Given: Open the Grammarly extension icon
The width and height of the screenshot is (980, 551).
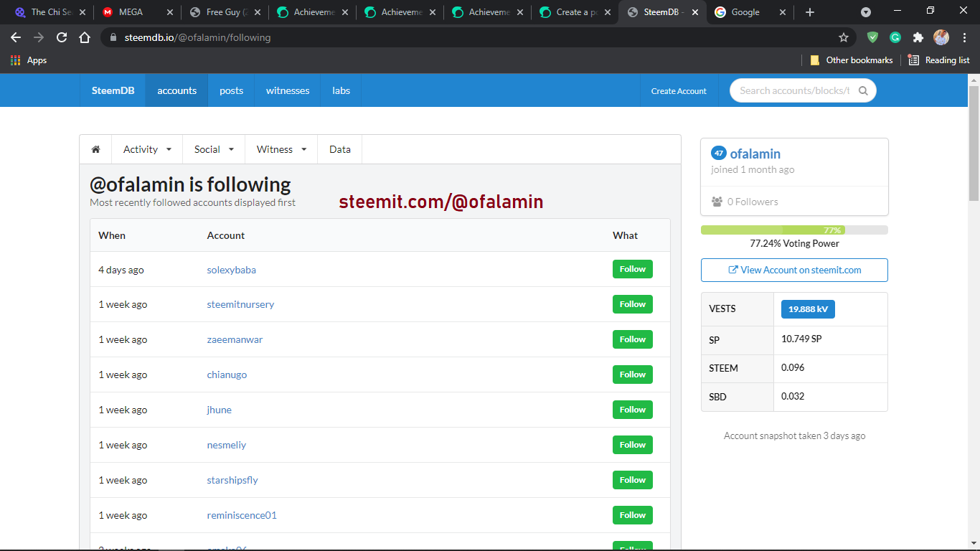Looking at the screenshot, I should pyautogui.click(x=895, y=37).
